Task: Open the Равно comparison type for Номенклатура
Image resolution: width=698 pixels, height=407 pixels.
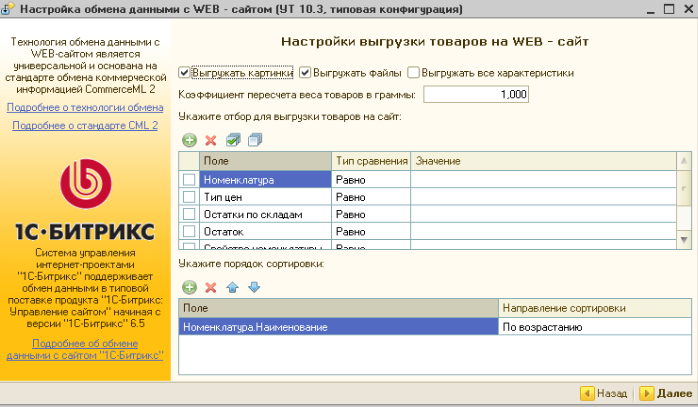Action: [371, 180]
